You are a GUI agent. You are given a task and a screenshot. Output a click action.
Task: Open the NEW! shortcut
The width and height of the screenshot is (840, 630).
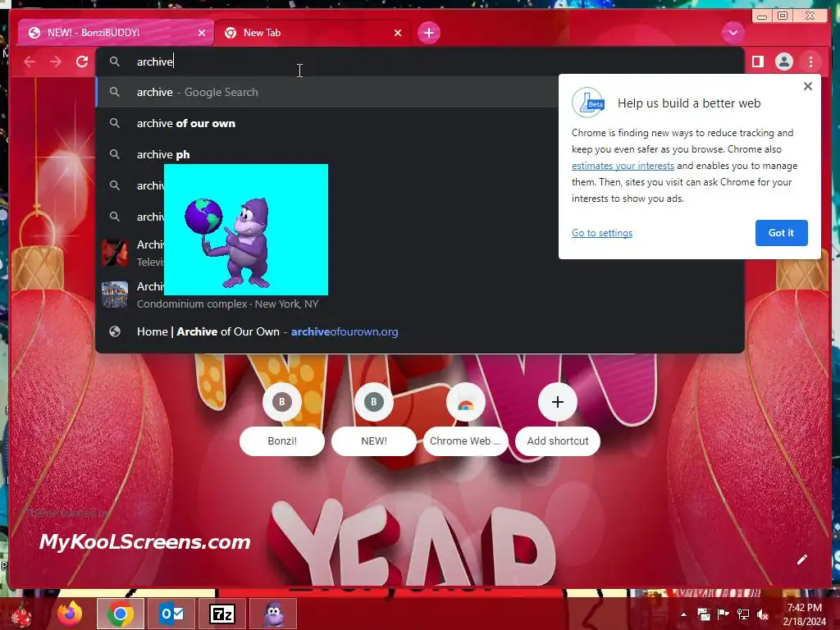(x=374, y=419)
